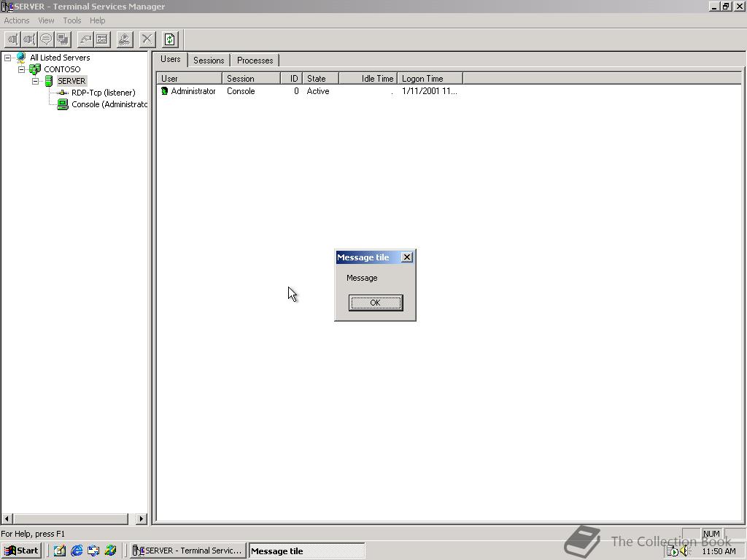The width and height of the screenshot is (747, 560).
Task: Sort by the State column header
Action: 321,79
